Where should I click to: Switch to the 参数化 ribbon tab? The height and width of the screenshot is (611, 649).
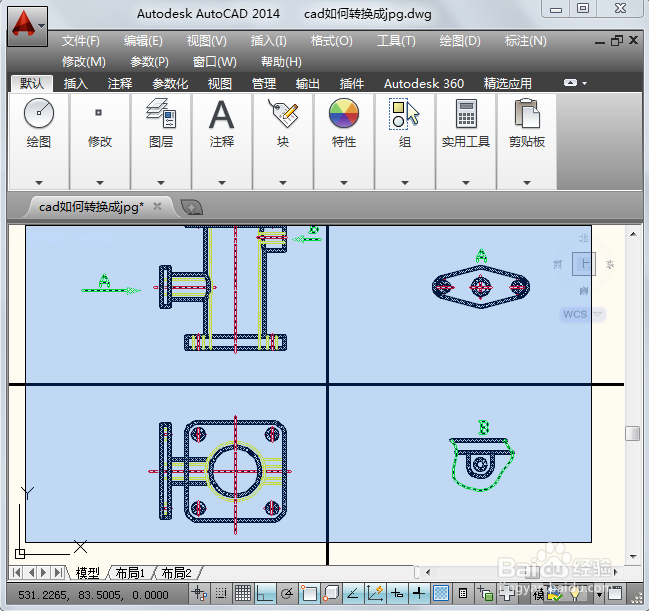tap(170, 84)
